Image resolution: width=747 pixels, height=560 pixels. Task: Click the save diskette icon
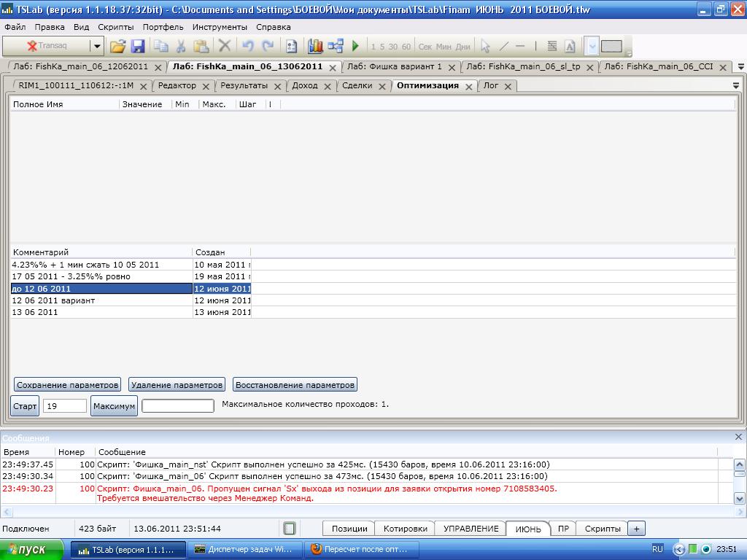(x=138, y=46)
